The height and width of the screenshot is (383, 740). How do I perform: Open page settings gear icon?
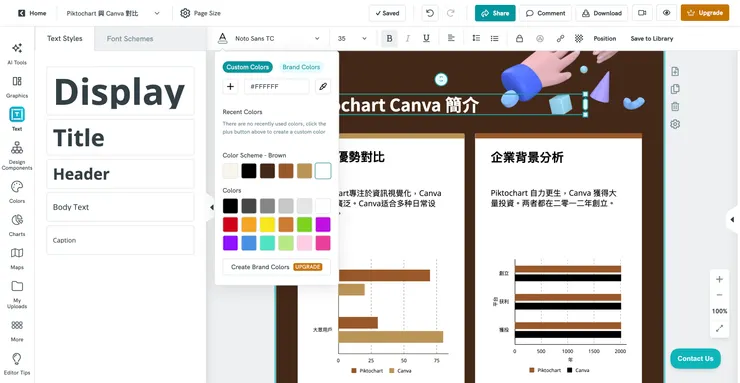[x=675, y=124]
